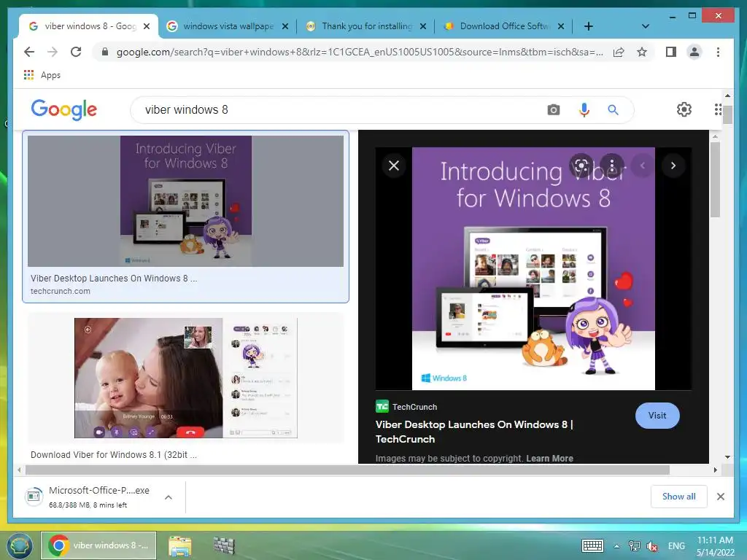Screen dimensions: 747x560
Task: Open the tab search dropdown
Action: [x=646, y=26]
